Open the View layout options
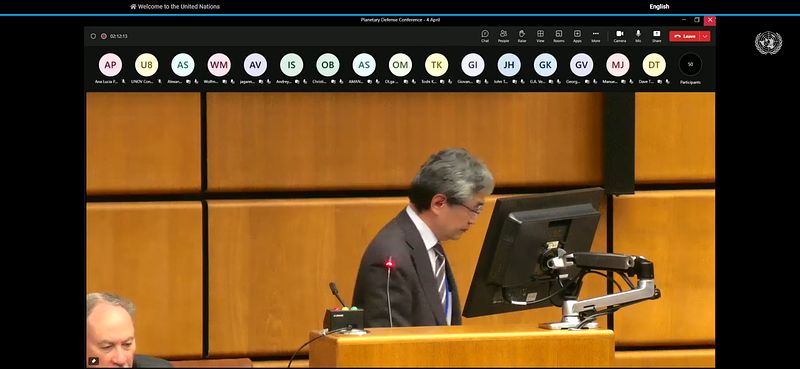The height and width of the screenshot is (369, 800). [540, 36]
